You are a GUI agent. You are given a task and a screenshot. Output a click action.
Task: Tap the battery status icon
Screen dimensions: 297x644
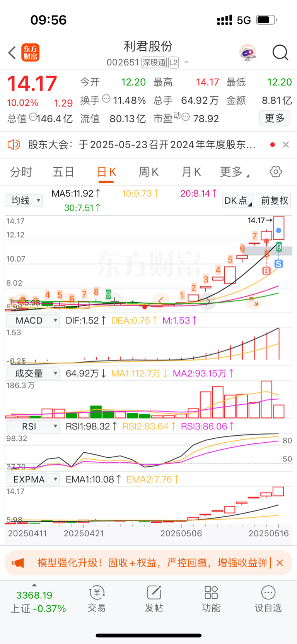tap(266, 20)
